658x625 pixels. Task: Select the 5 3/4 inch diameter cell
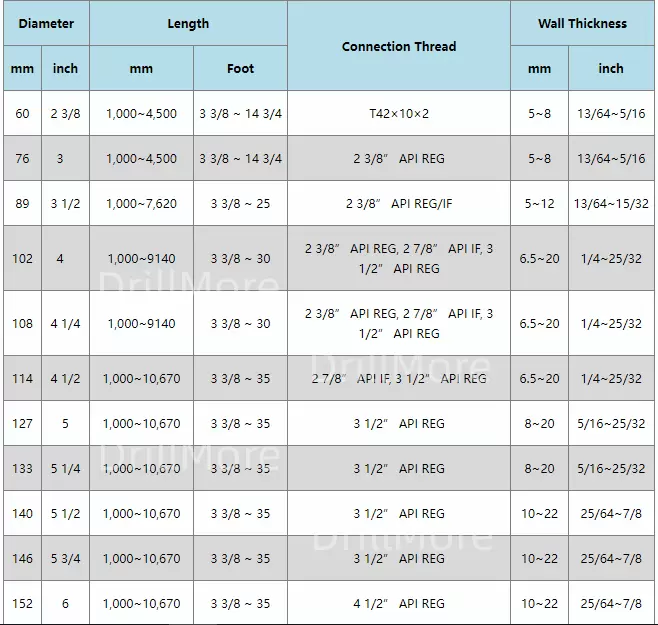tap(65, 558)
